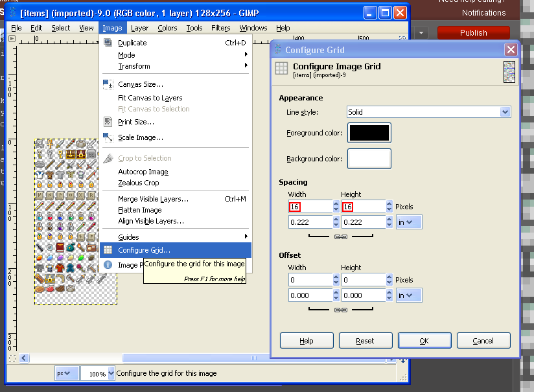534x392 pixels.
Task: Open the Edit menu
Action: (36, 28)
